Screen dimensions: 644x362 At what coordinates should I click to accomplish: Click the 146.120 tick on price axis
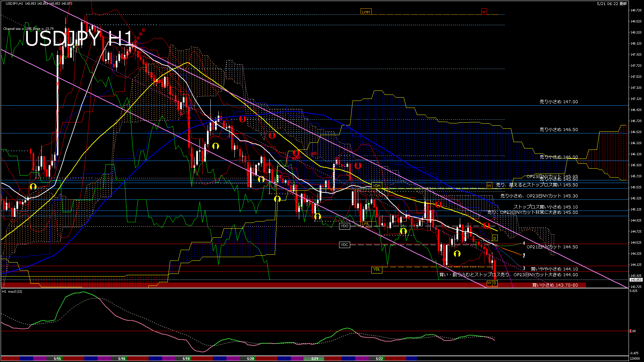(636, 154)
